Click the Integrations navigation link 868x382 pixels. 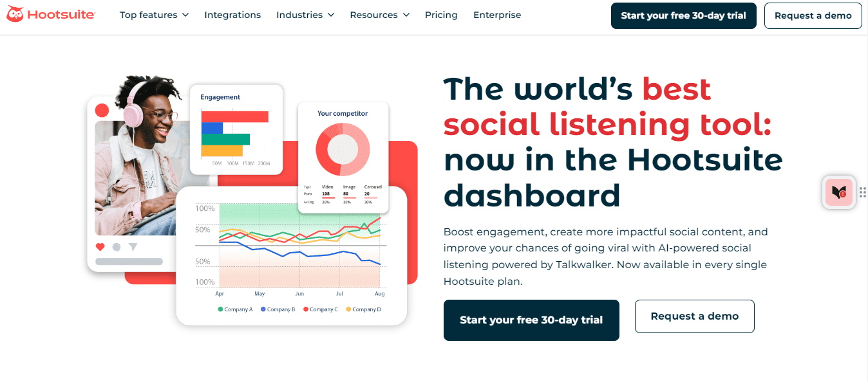tap(232, 15)
